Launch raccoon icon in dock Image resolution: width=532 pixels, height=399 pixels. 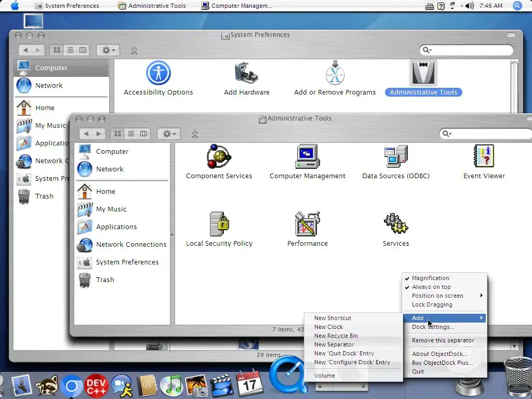point(47,385)
